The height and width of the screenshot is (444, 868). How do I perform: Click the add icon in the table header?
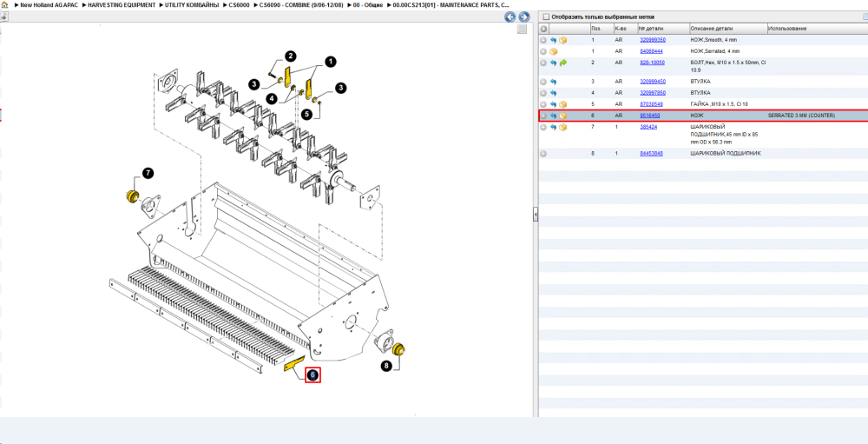543,29
